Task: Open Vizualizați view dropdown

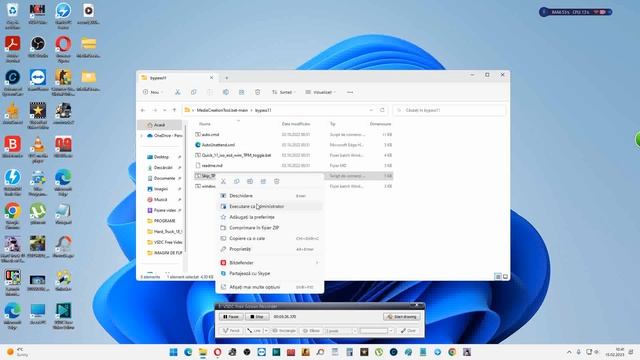Action: (x=320, y=92)
